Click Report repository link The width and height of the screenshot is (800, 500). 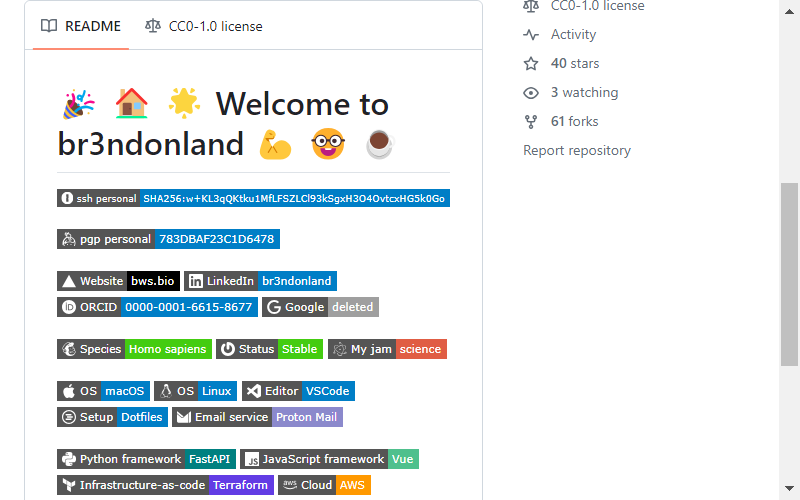point(577,151)
